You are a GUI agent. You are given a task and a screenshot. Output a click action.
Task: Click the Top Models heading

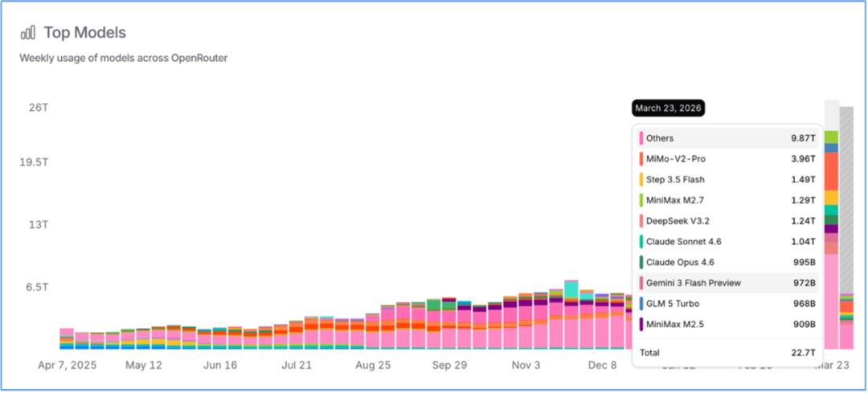point(84,33)
